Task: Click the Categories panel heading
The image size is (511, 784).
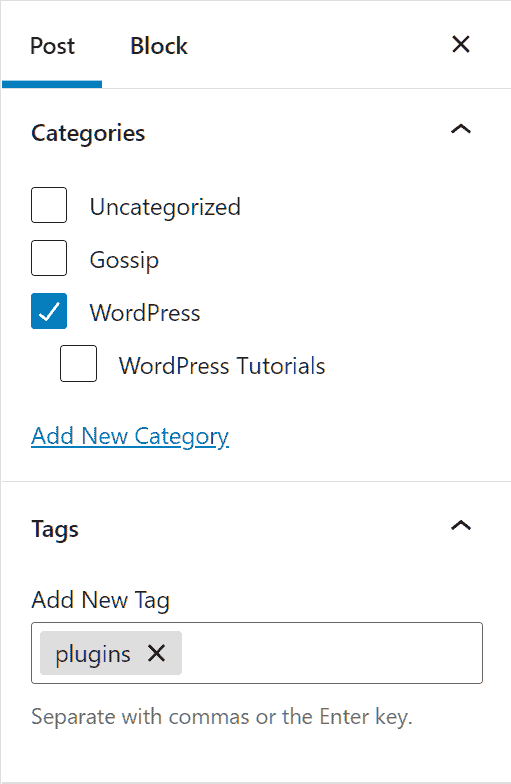Action: pyautogui.click(x=88, y=133)
